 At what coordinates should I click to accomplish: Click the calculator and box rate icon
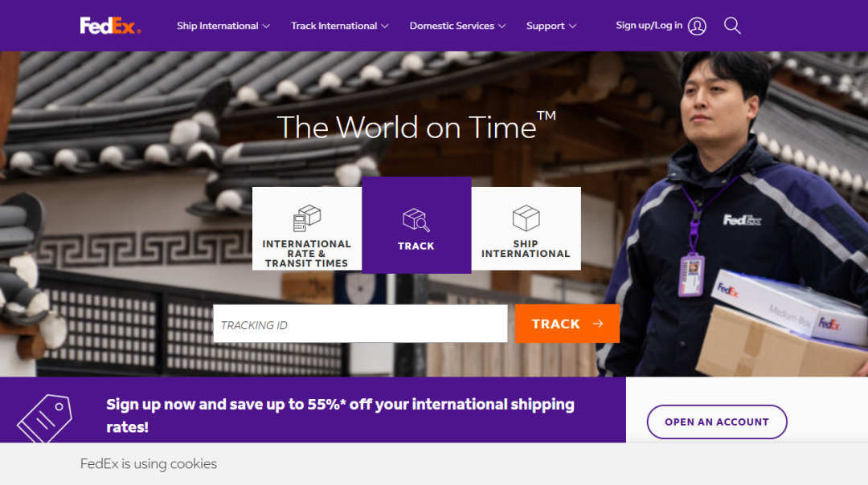pyautogui.click(x=307, y=218)
